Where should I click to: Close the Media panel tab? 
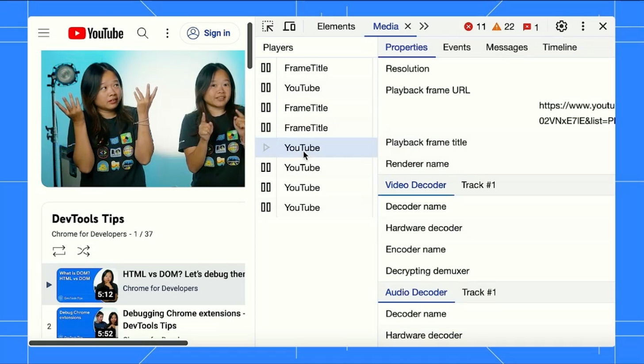coord(408,27)
